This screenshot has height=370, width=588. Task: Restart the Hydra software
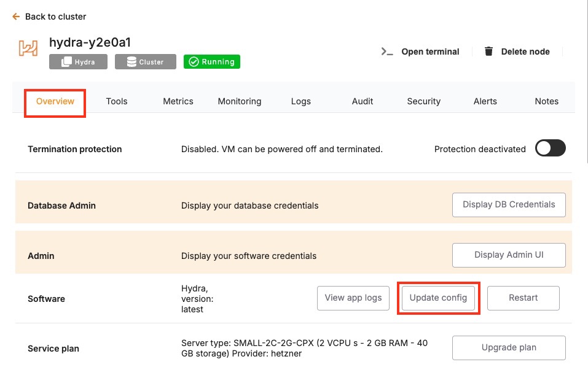coord(523,298)
